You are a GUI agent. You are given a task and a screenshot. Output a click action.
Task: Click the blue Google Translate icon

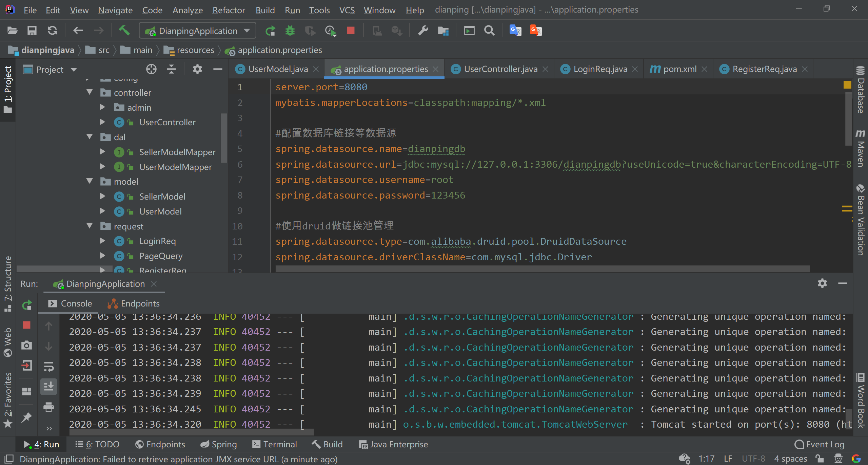[515, 31]
